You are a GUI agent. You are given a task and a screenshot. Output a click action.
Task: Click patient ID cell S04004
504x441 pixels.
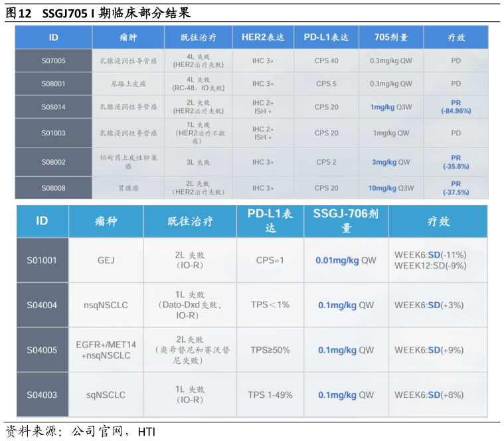pos(42,305)
